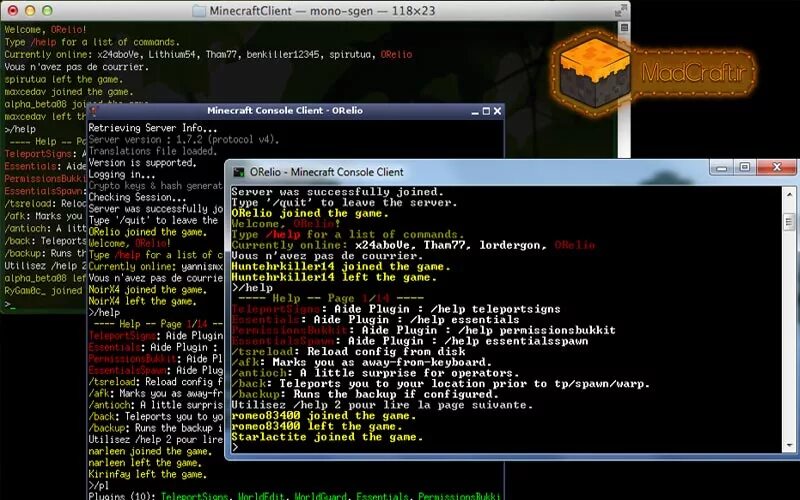This screenshot has height=500, width=800.
Task: Click '/tsreload: Reload config from disk' in Windows console
Action: 348,352
